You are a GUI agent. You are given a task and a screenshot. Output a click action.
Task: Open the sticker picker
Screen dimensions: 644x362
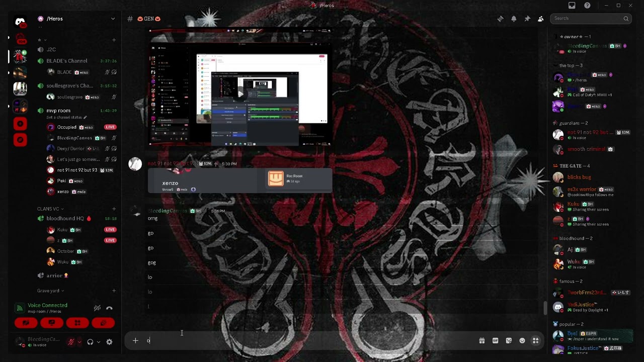click(509, 341)
